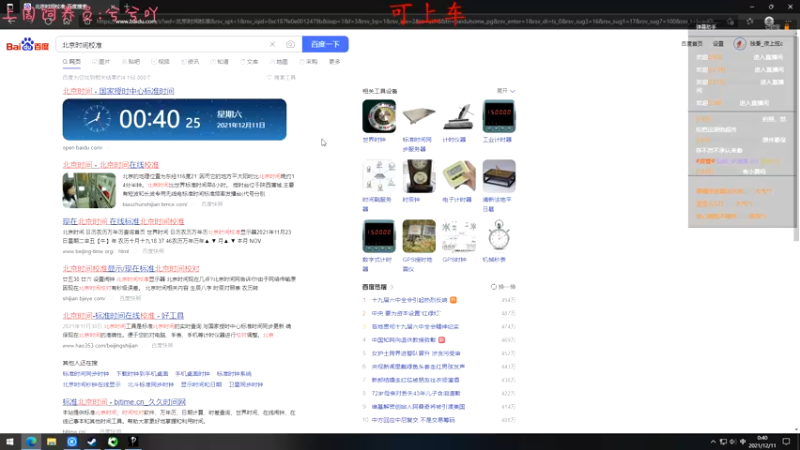This screenshot has width=800, height=450.
Task: Open the 更多 tabs menu
Action: coord(335,62)
